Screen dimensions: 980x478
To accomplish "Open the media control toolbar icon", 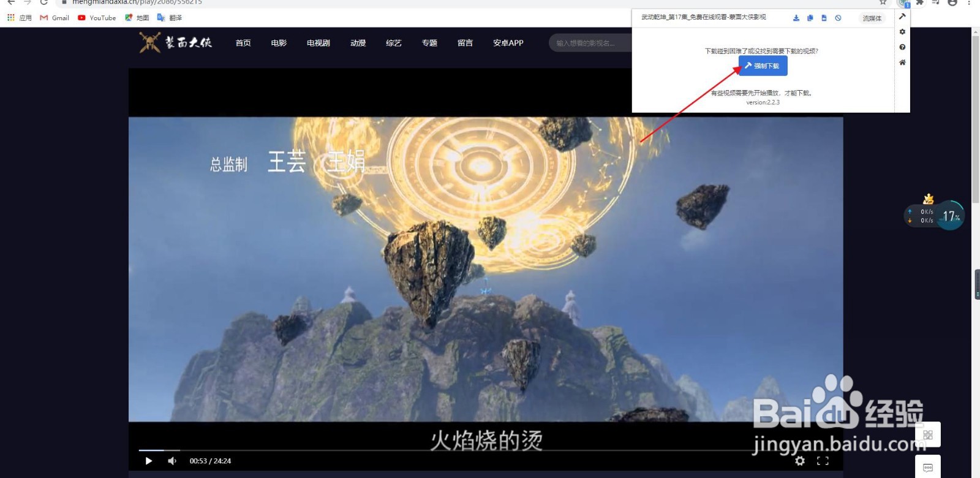I will pyautogui.click(x=935, y=2).
